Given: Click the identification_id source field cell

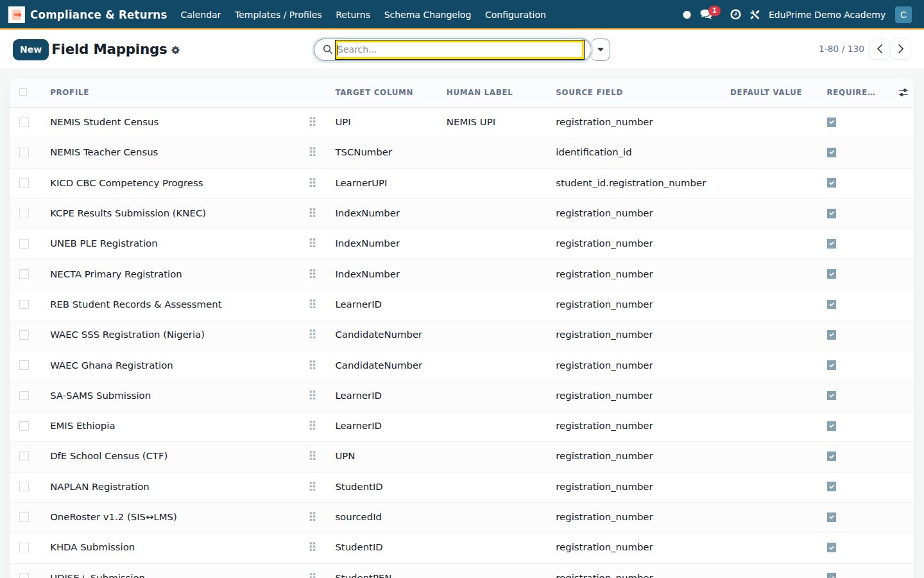Looking at the screenshot, I should click(x=594, y=152).
